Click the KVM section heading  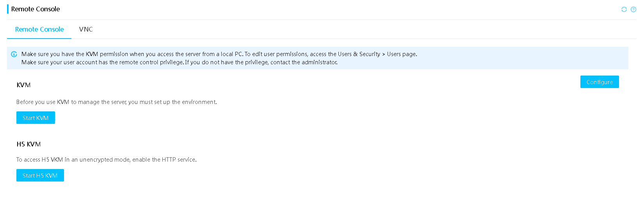(23, 85)
